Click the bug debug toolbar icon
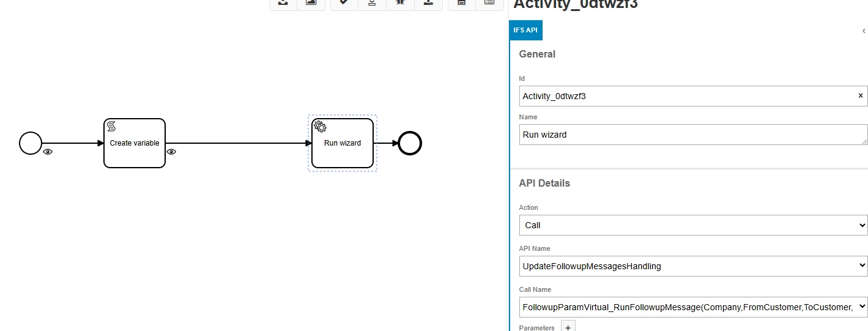The image size is (868, 331). click(401, 3)
